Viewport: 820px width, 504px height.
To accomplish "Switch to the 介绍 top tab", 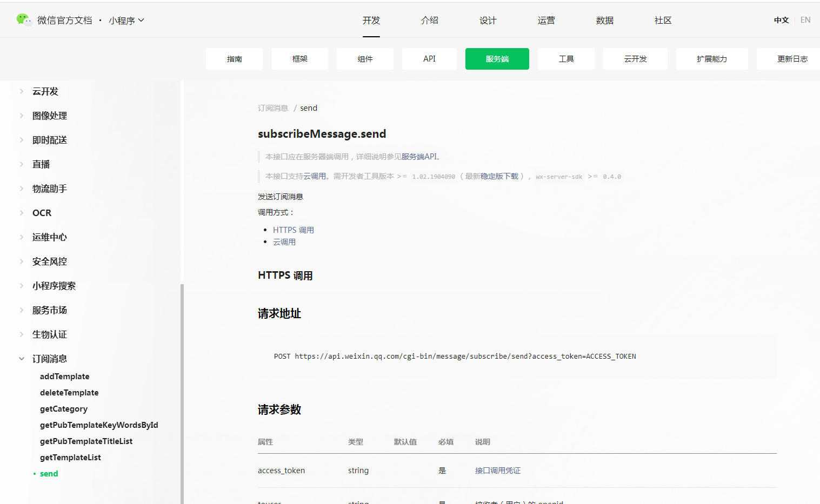I will click(x=430, y=21).
